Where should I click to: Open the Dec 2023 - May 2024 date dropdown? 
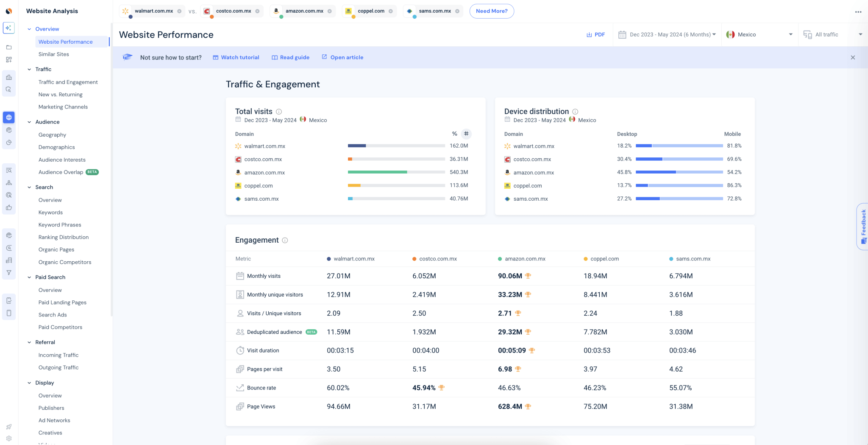pyautogui.click(x=667, y=34)
